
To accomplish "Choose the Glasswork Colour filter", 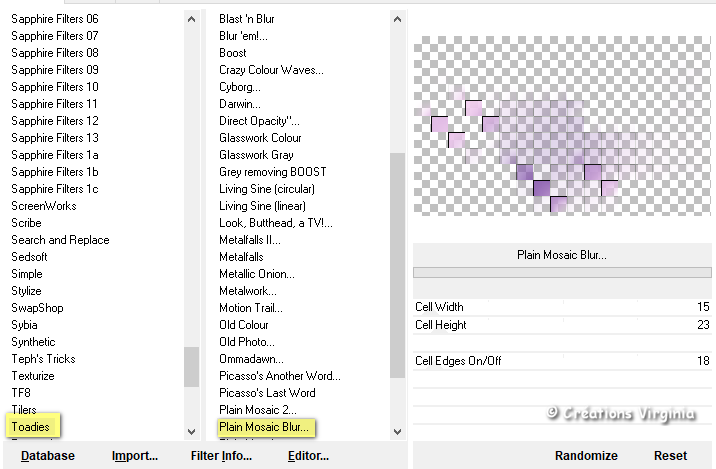I will [x=260, y=138].
